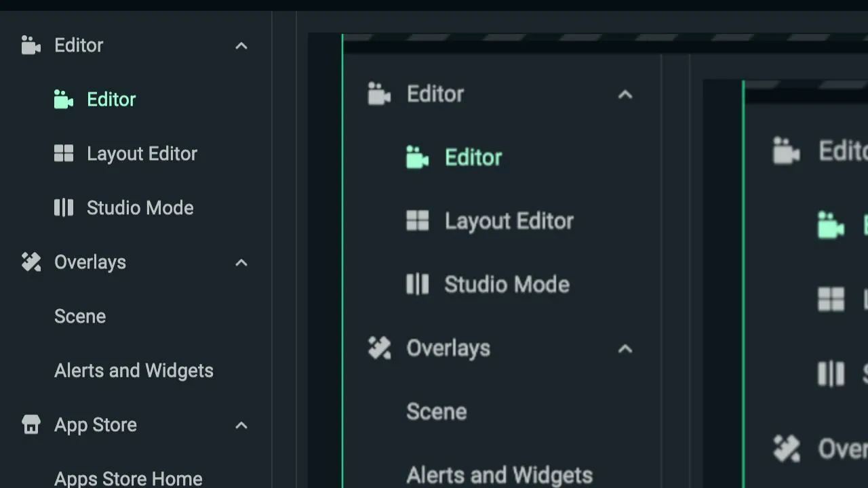Go to Apps Store Home in main sidebar
The image size is (868, 488).
point(128,479)
